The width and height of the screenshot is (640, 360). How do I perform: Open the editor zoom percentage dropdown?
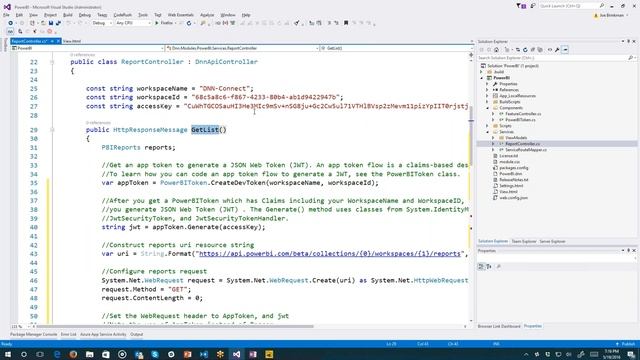tap(20, 327)
